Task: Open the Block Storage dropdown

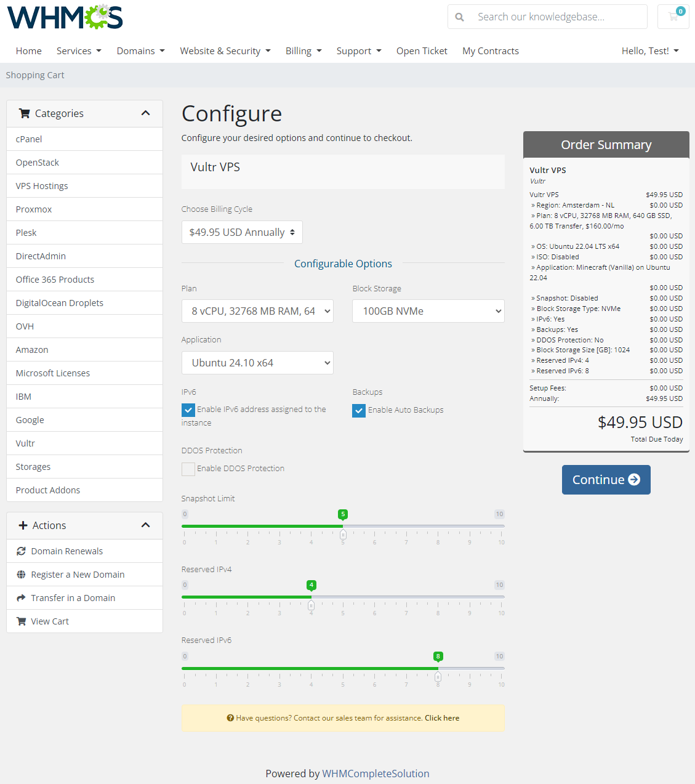Action: coord(428,311)
